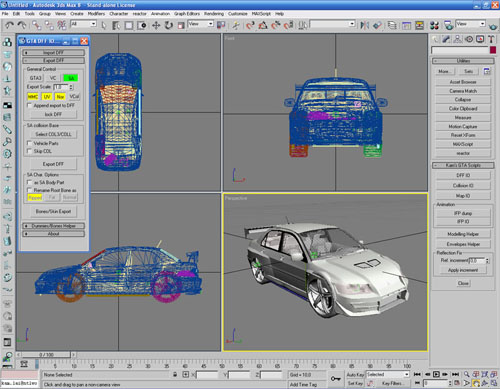Click the Reset XForm utility button

click(x=463, y=135)
